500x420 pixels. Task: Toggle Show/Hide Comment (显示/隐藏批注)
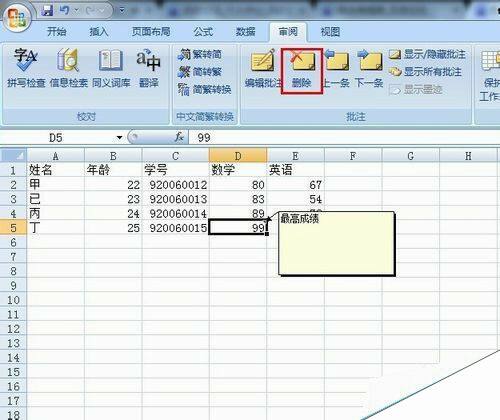pyautogui.click(x=427, y=54)
